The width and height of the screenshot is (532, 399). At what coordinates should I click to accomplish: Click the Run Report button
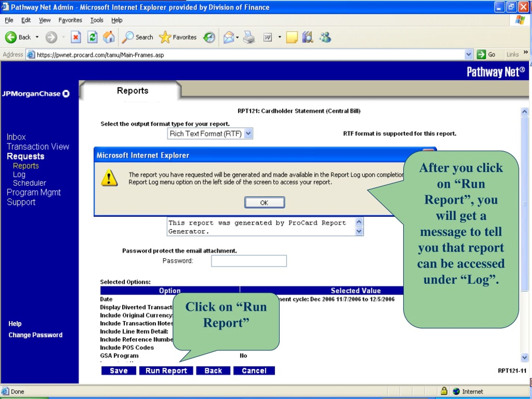tap(166, 370)
